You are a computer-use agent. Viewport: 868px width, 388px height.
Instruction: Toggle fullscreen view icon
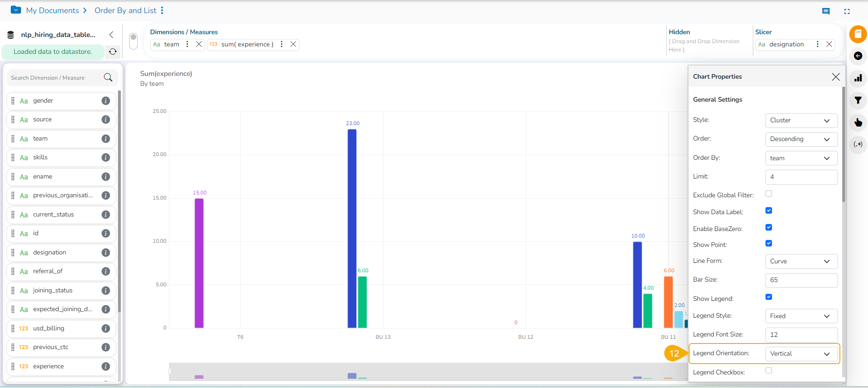[x=847, y=11]
